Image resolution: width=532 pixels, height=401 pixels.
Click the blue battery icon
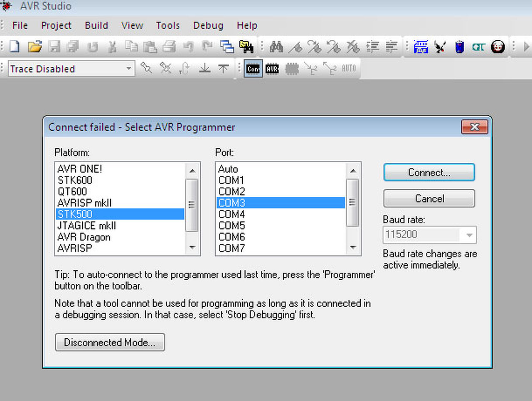[459, 46]
